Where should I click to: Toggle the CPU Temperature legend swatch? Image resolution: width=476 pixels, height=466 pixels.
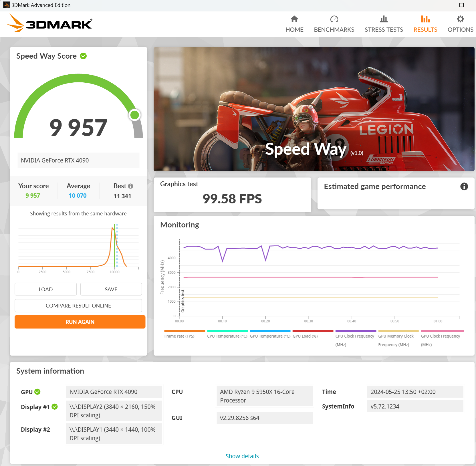point(227,331)
